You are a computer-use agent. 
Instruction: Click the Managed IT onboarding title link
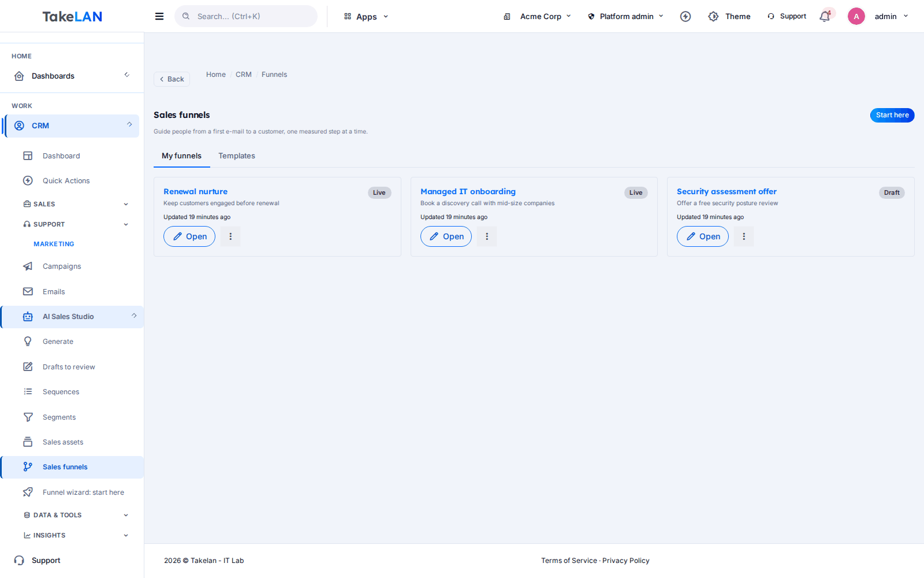468,191
